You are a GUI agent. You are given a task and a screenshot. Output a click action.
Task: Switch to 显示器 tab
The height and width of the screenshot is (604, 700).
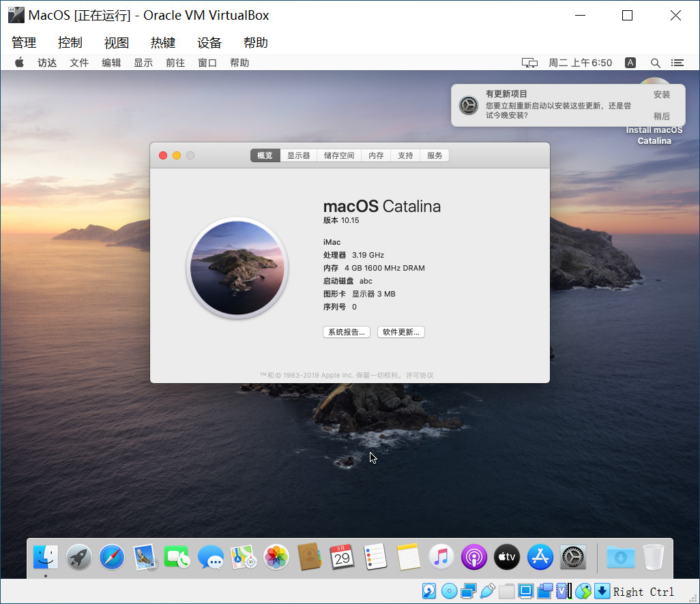tap(299, 155)
